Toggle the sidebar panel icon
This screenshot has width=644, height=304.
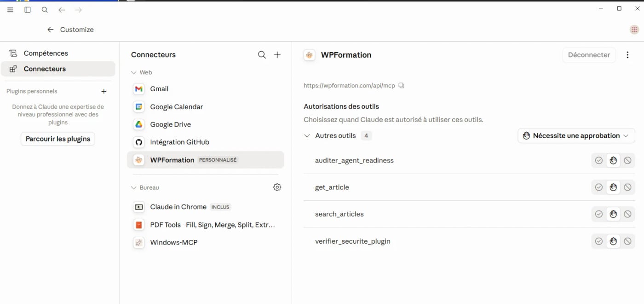point(28,10)
